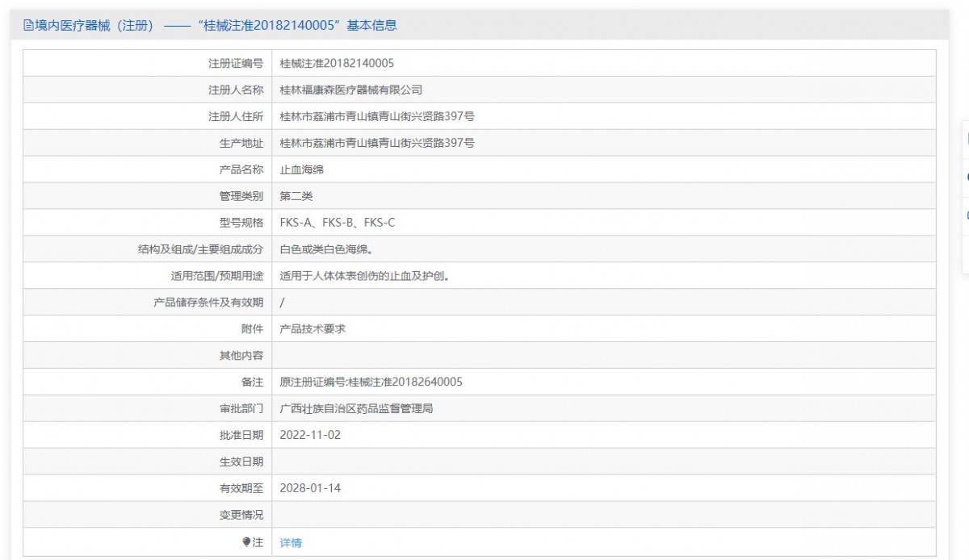
Task: Click the 备注 label
Action: (253, 382)
